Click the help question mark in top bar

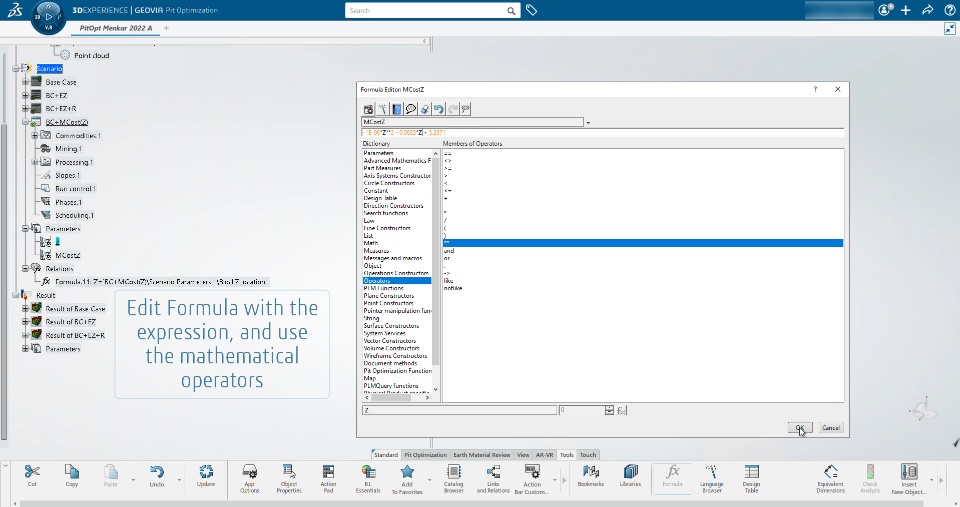pos(950,10)
